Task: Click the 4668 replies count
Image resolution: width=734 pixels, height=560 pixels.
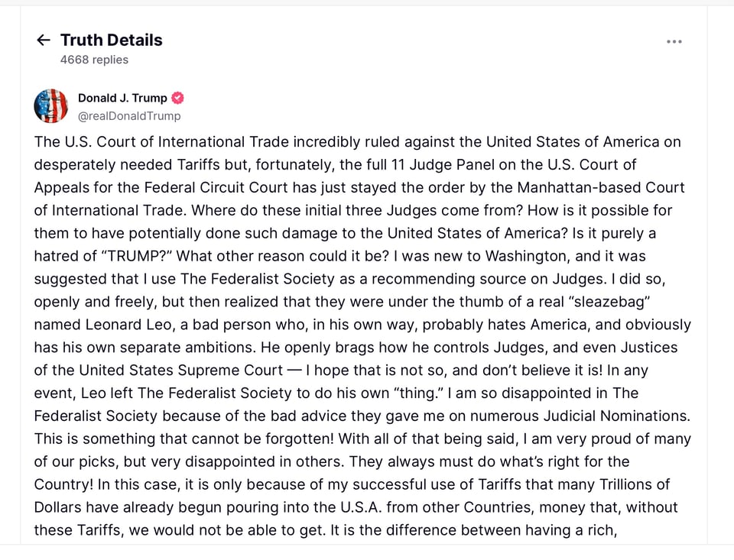Action: tap(94, 60)
